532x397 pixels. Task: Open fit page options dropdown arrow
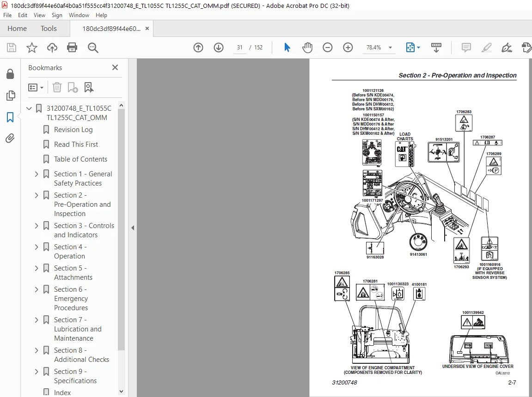pos(419,48)
